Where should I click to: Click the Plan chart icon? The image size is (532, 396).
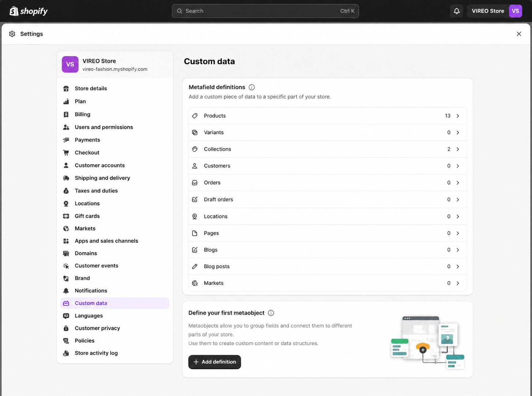(x=66, y=101)
